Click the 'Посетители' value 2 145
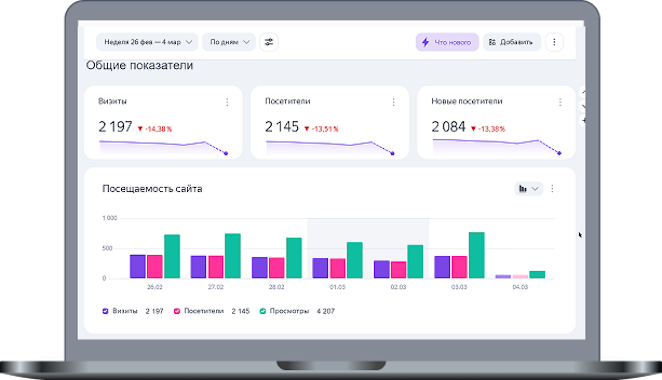This screenshot has height=380, width=662. [x=282, y=127]
